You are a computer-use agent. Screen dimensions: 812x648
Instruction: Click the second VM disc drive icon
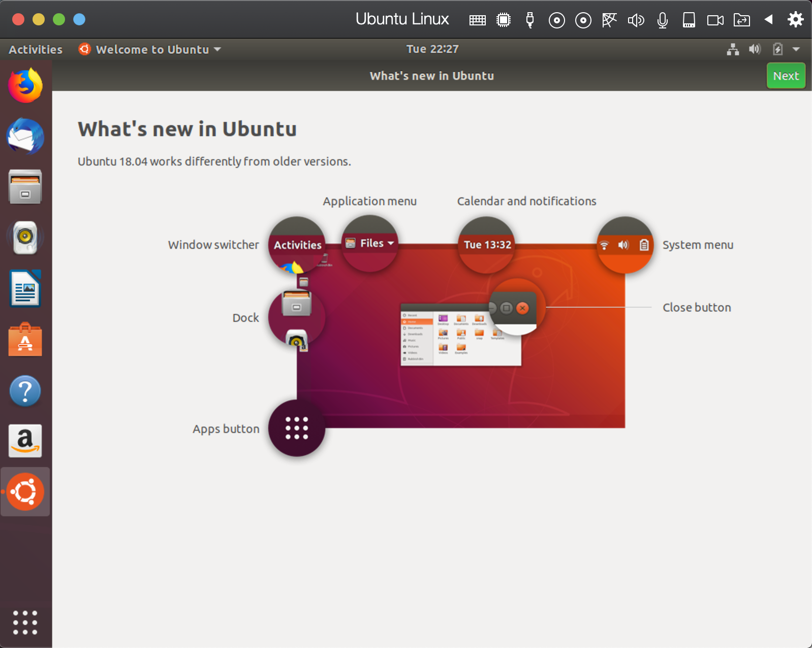[x=583, y=20]
